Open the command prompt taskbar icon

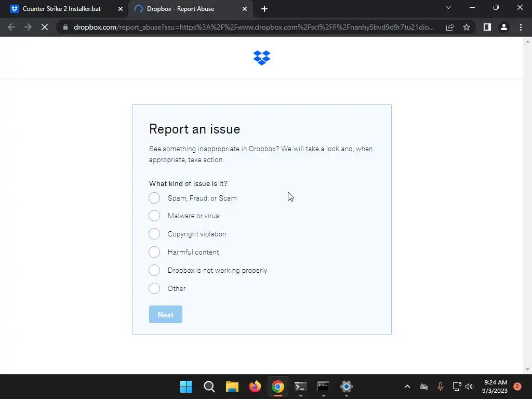[323, 387]
